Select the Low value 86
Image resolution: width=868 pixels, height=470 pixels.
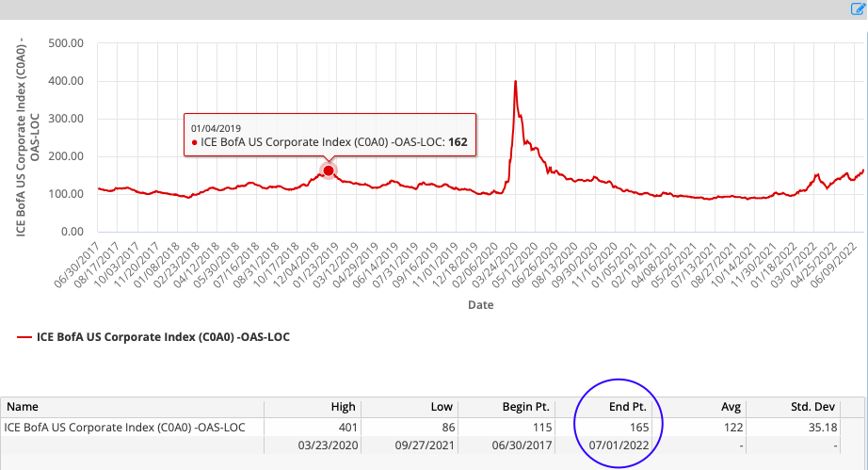coord(448,428)
